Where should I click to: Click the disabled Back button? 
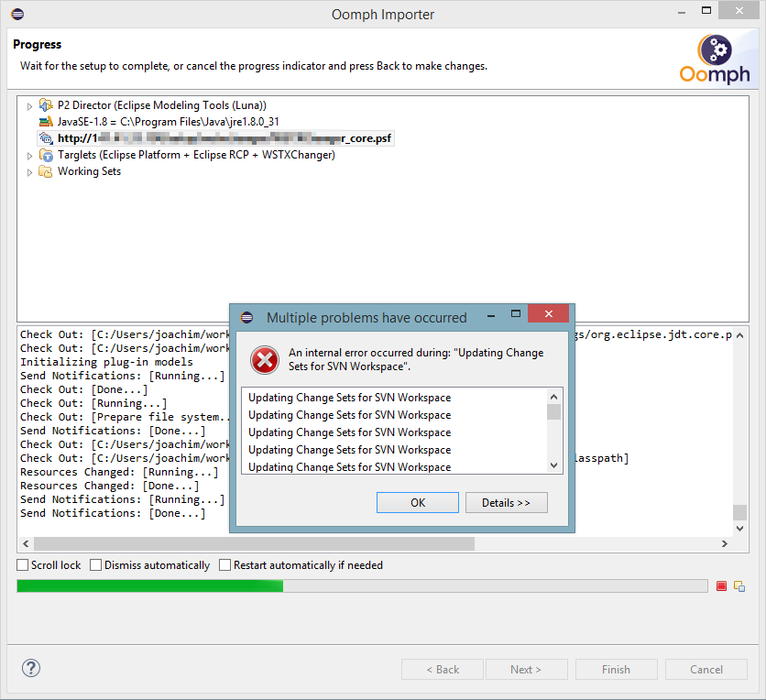pyautogui.click(x=443, y=669)
